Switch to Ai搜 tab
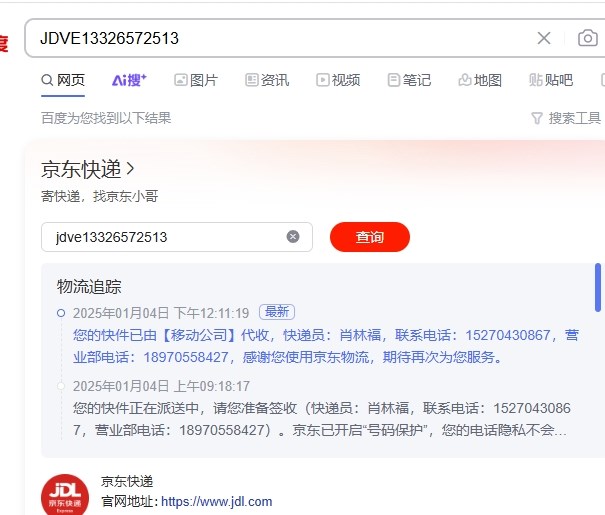 click(x=129, y=80)
